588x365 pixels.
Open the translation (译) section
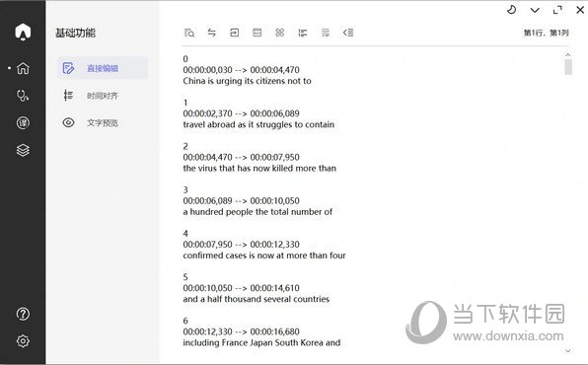tap(23, 123)
